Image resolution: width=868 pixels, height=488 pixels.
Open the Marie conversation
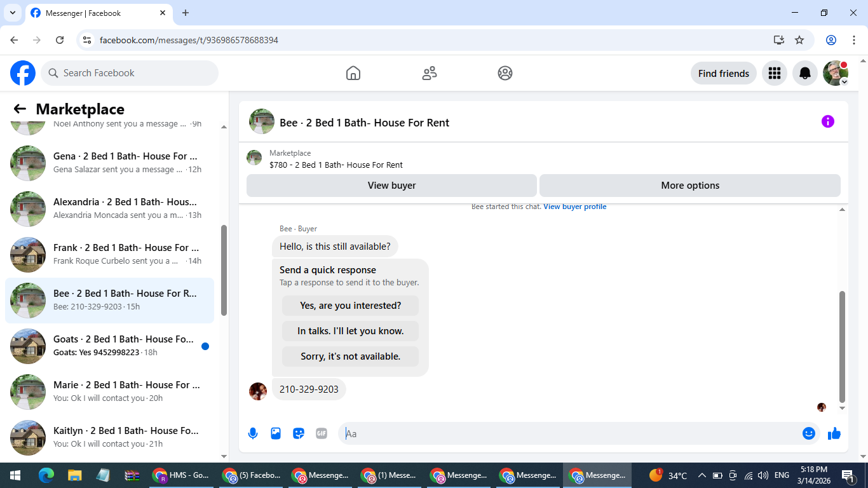pos(109,392)
